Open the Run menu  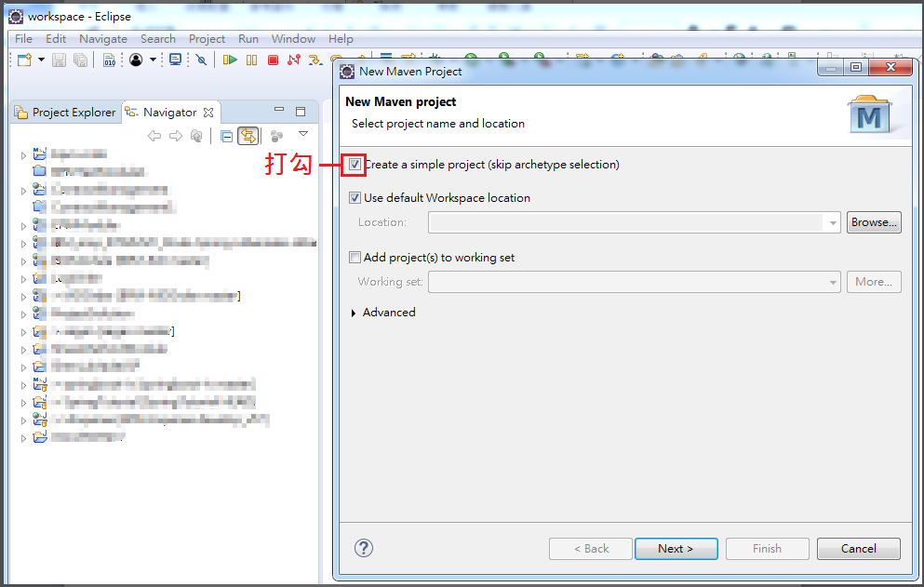pyautogui.click(x=248, y=39)
